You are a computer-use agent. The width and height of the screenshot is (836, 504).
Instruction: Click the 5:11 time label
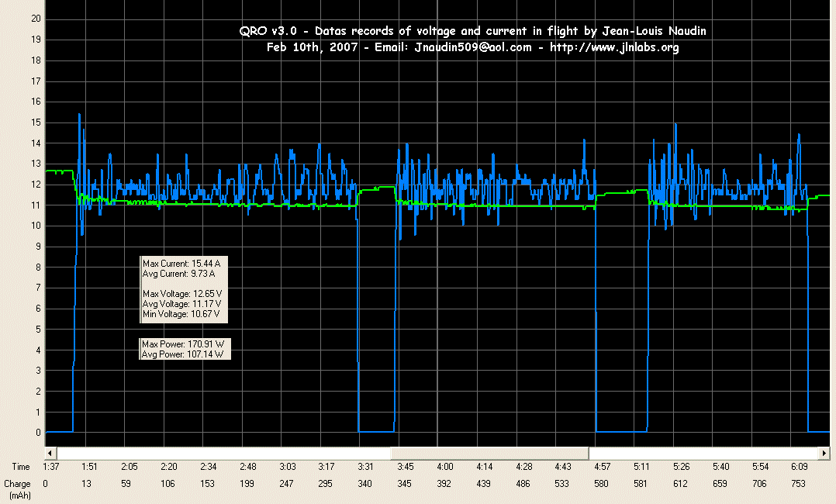[x=641, y=467]
